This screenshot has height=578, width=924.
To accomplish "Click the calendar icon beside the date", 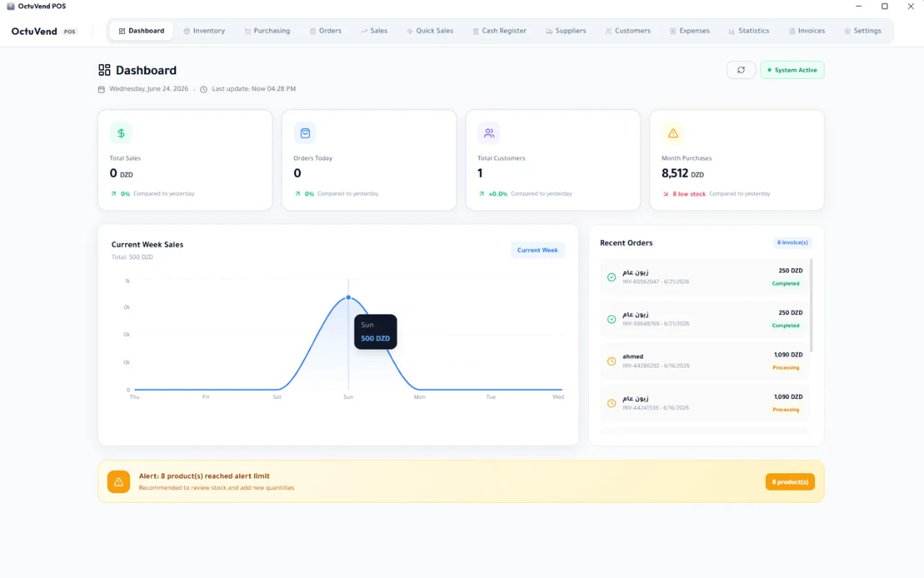I will coord(101,89).
